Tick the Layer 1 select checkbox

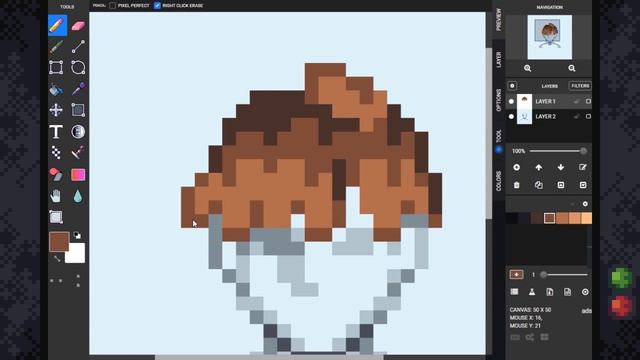tap(588, 101)
